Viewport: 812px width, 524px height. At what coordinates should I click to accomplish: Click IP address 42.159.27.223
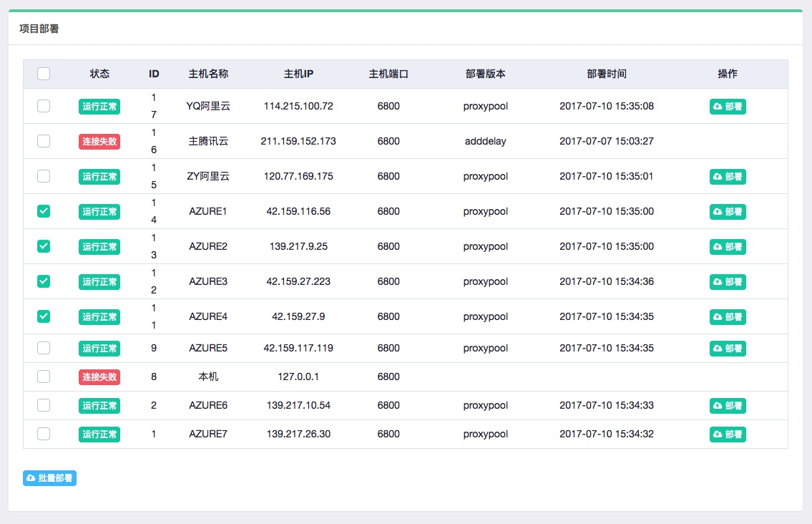tap(298, 281)
